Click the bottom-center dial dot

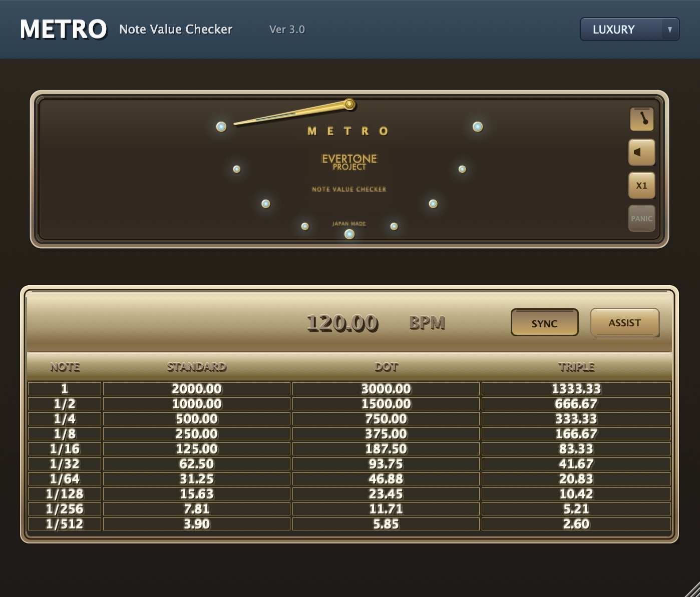(x=349, y=234)
